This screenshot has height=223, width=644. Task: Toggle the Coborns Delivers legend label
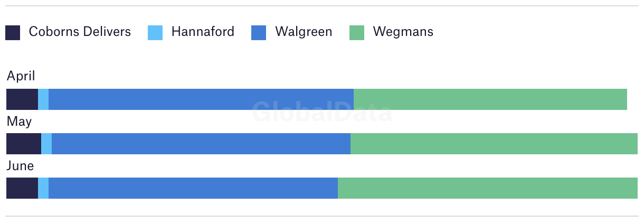tap(80, 32)
